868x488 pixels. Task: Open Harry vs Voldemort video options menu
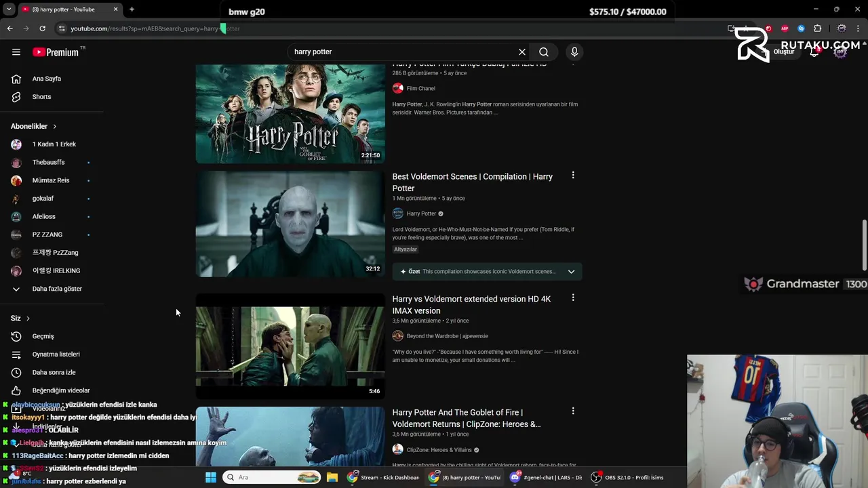(573, 298)
